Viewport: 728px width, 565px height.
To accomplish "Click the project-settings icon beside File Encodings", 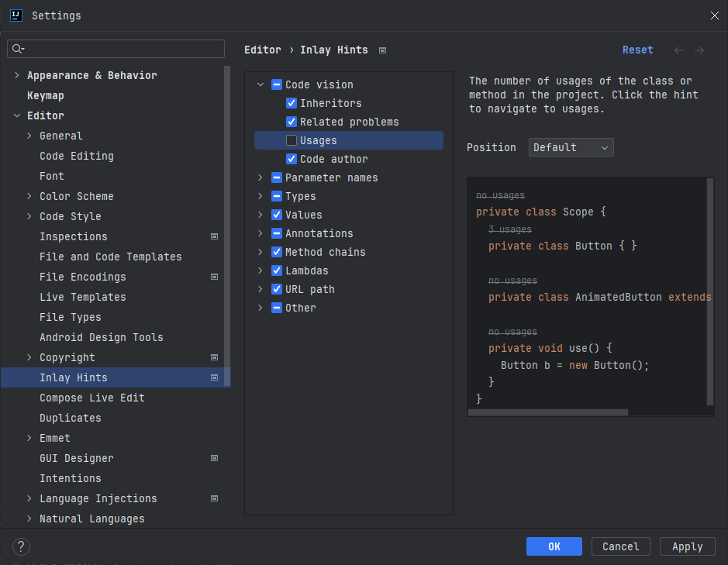I will tap(215, 277).
